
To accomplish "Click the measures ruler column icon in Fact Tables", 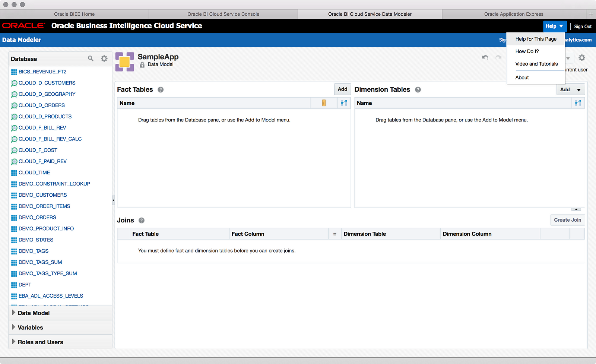I will pyautogui.click(x=324, y=103).
